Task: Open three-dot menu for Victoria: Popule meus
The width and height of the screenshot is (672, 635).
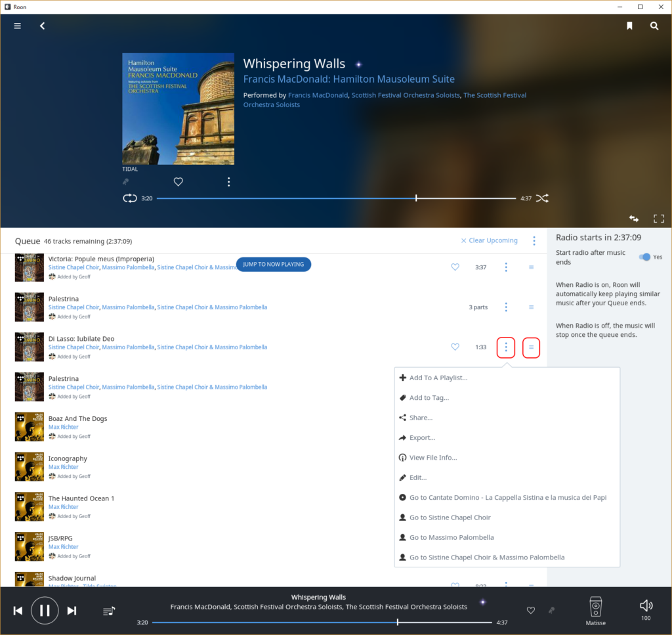Action: click(x=506, y=267)
